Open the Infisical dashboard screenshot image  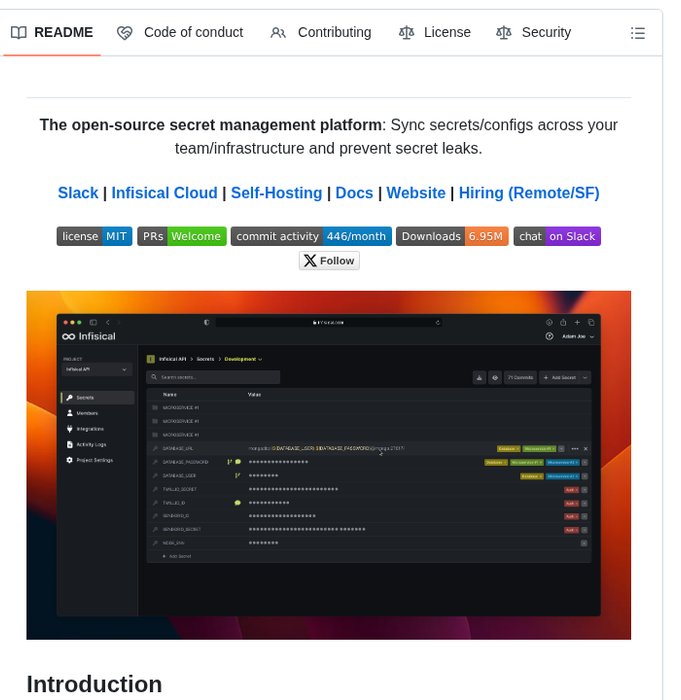[329, 465]
